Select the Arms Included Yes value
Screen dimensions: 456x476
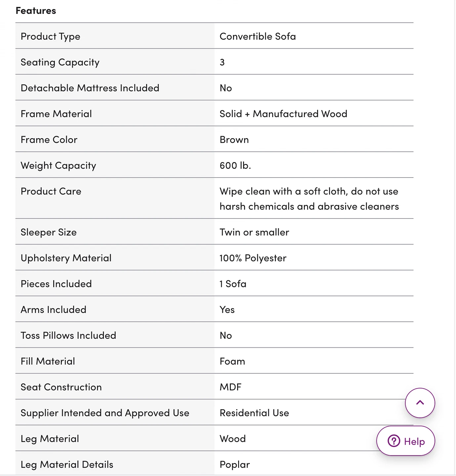[227, 309]
